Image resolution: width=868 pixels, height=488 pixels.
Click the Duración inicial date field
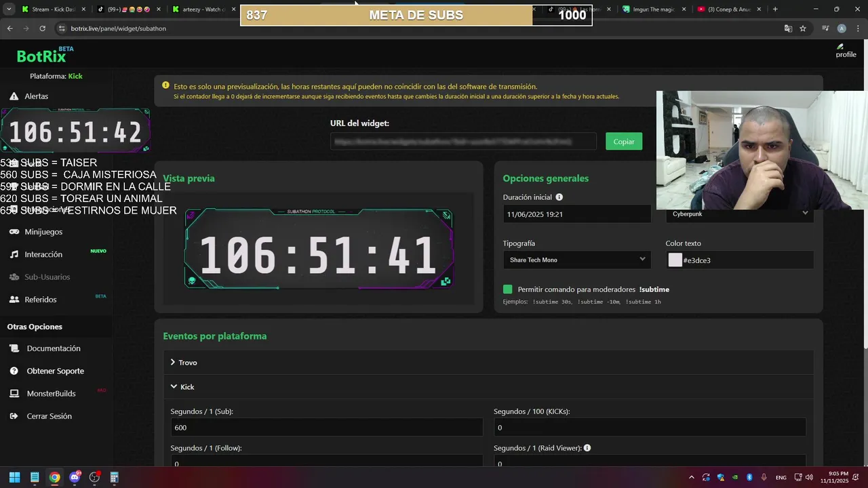click(577, 214)
